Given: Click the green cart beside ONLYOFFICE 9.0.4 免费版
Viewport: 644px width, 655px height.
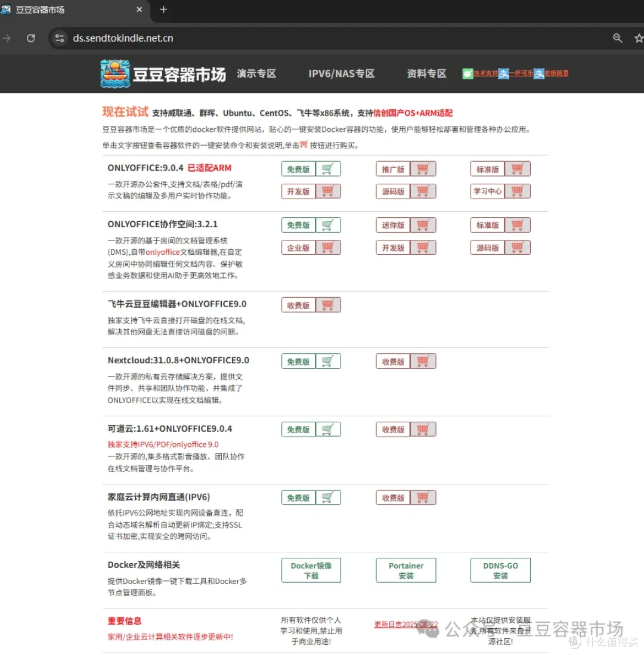Looking at the screenshot, I should 329,169.
